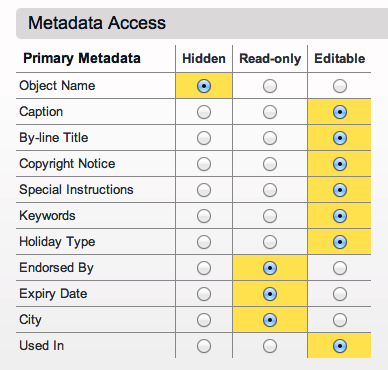Make Keywords read-only
Viewport: 388px width, 370px height.
point(270,216)
